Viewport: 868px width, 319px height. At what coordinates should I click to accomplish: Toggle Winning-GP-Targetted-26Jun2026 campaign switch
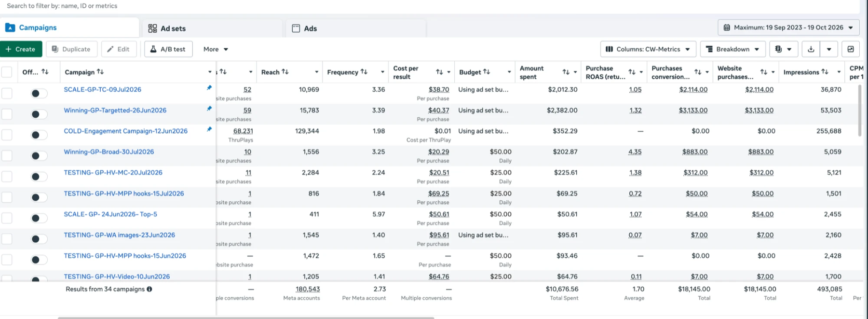pyautogui.click(x=39, y=114)
